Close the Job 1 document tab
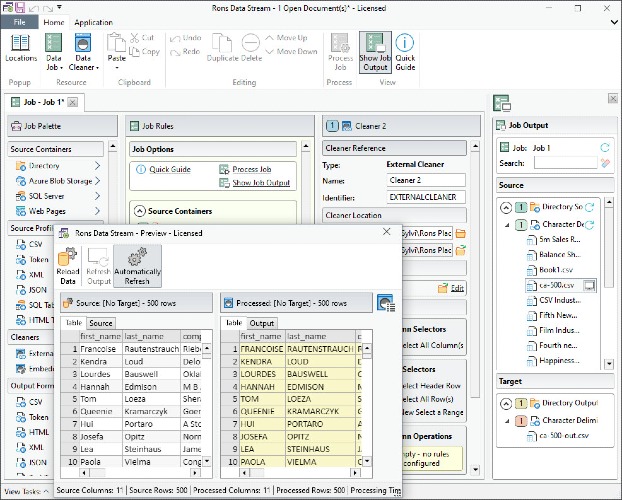 click(x=73, y=102)
